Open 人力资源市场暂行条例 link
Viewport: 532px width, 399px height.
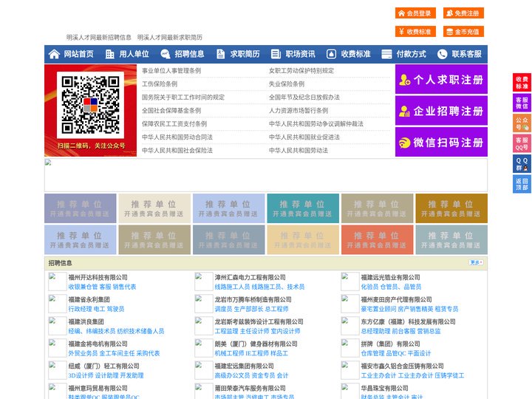click(x=299, y=110)
